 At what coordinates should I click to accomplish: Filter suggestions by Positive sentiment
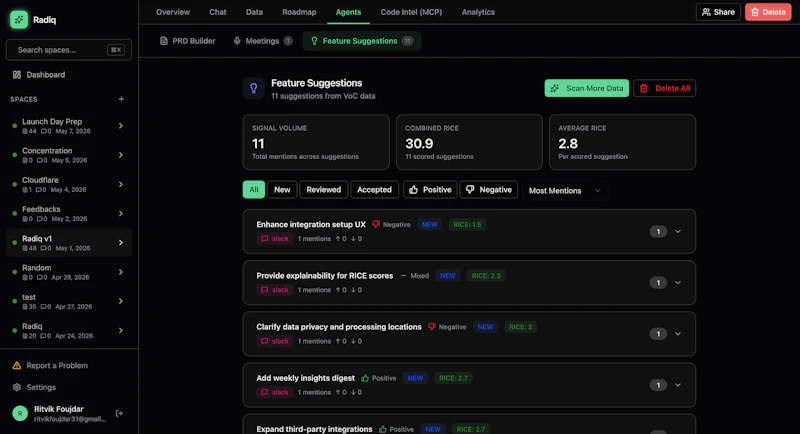tap(430, 190)
